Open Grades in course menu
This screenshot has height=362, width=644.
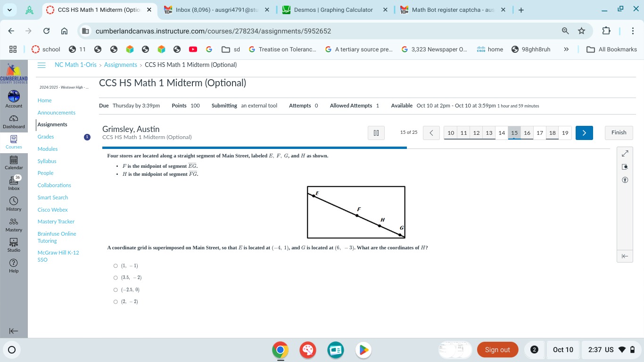[x=46, y=137]
